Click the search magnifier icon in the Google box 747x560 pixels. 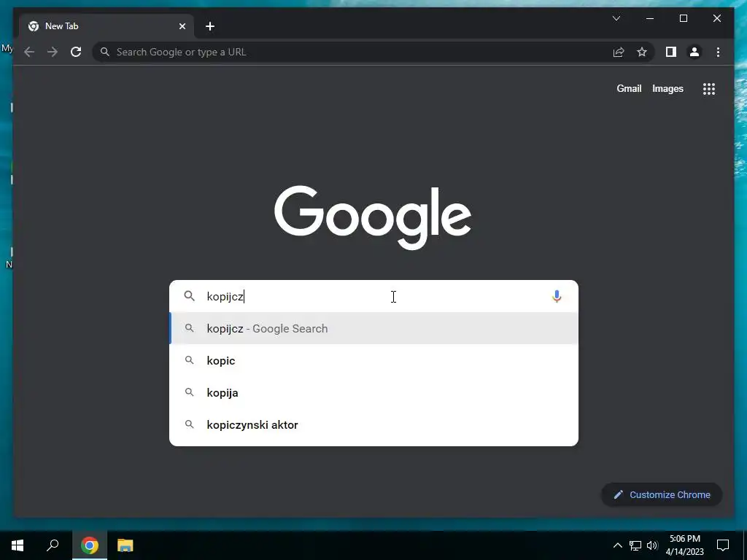[189, 296]
